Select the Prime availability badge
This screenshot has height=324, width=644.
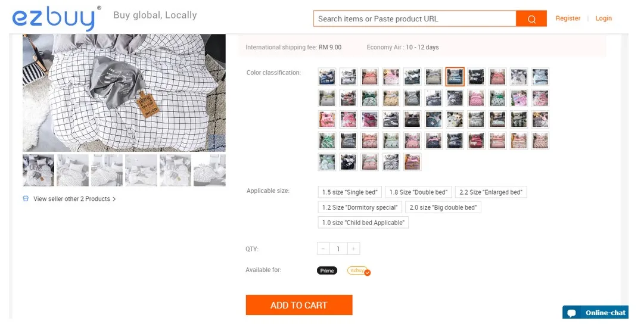[x=327, y=270]
